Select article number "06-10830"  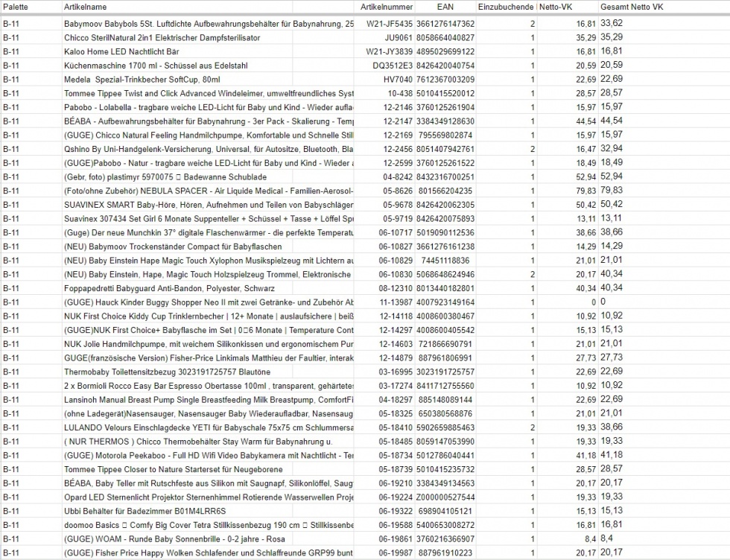(x=396, y=275)
